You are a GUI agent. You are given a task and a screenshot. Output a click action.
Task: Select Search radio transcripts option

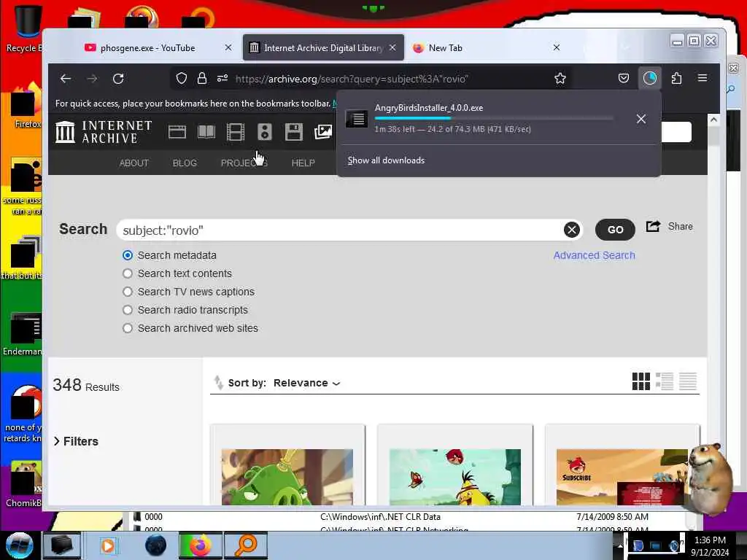point(128,310)
